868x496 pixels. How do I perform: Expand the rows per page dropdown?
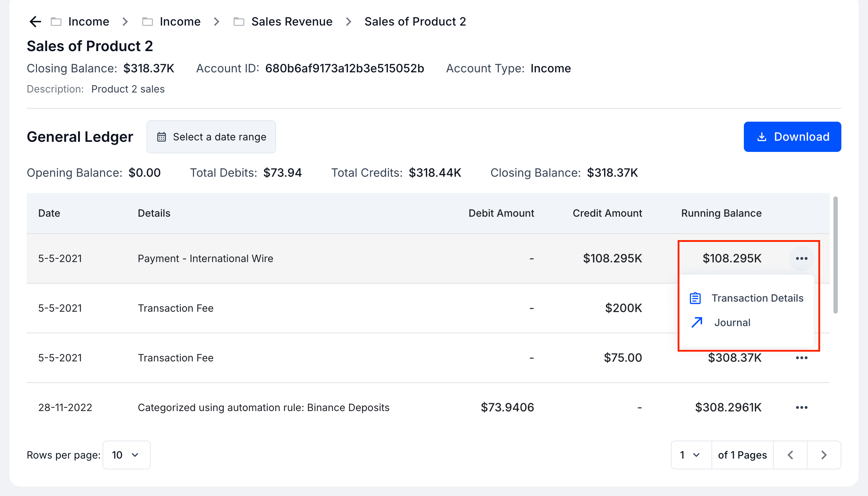(126, 455)
